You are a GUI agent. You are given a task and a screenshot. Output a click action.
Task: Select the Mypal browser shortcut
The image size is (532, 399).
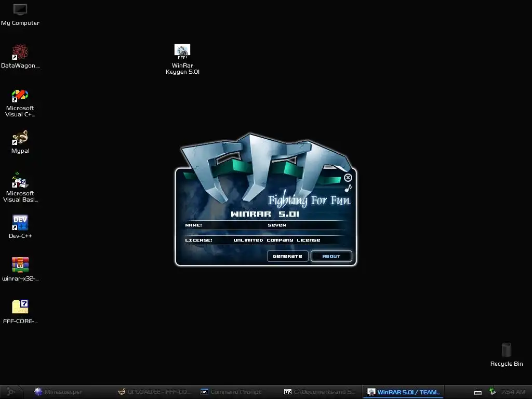(x=20, y=142)
